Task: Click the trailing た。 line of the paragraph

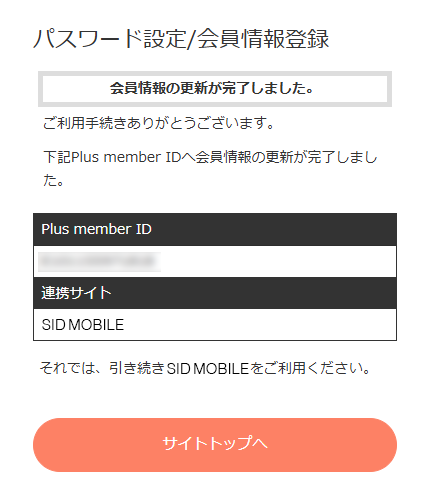Action: 53,180
